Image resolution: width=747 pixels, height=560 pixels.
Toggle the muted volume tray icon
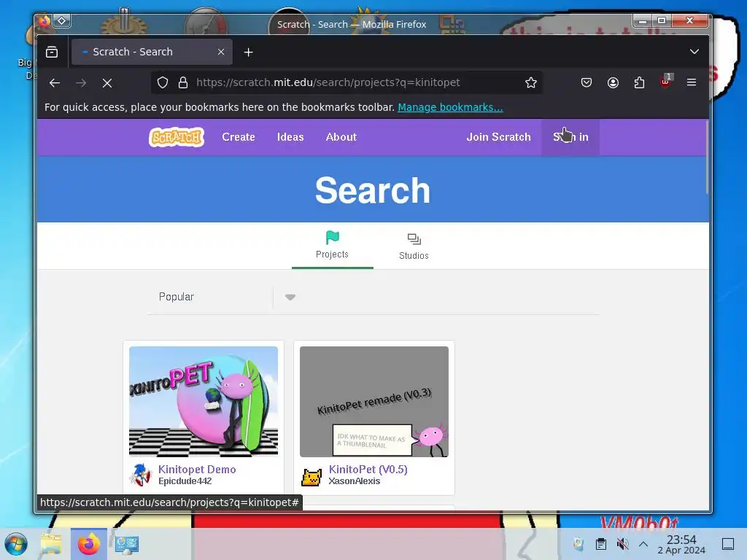(x=622, y=544)
